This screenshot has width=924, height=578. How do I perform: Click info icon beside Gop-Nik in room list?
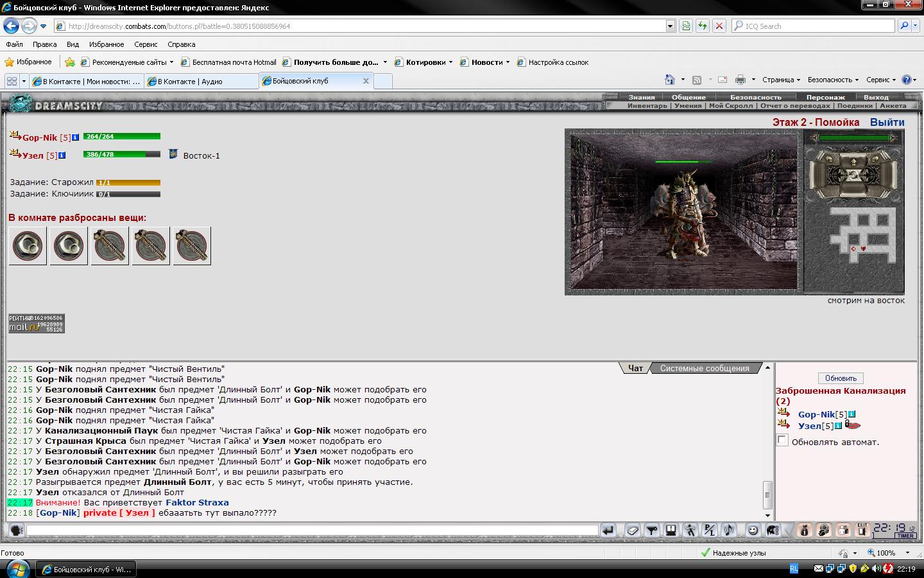click(851, 414)
